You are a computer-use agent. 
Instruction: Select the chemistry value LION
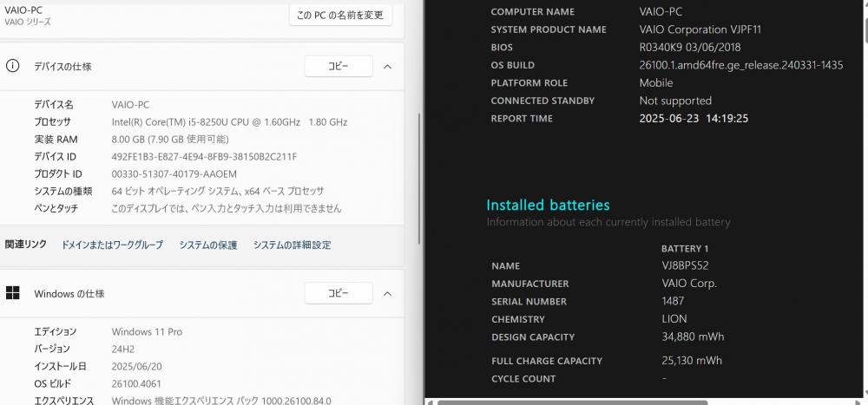tap(674, 318)
